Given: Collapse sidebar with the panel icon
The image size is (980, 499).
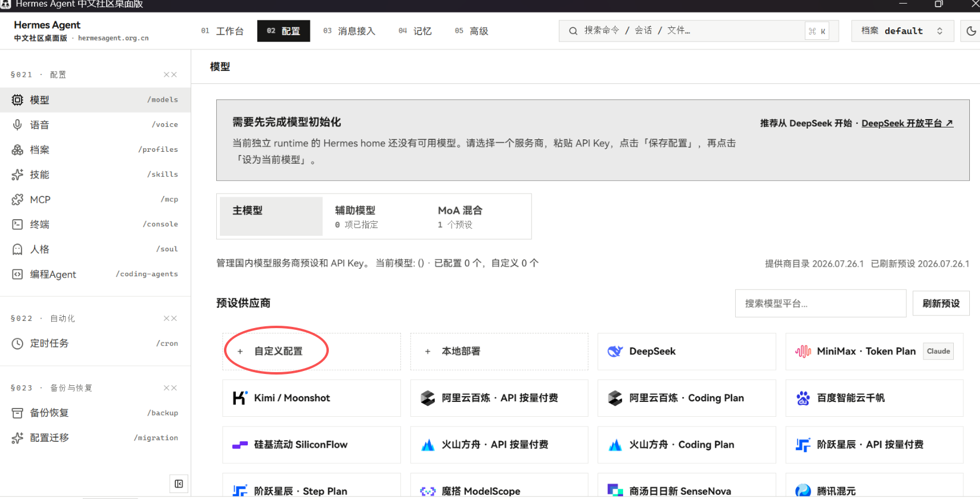Looking at the screenshot, I should tap(179, 484).
